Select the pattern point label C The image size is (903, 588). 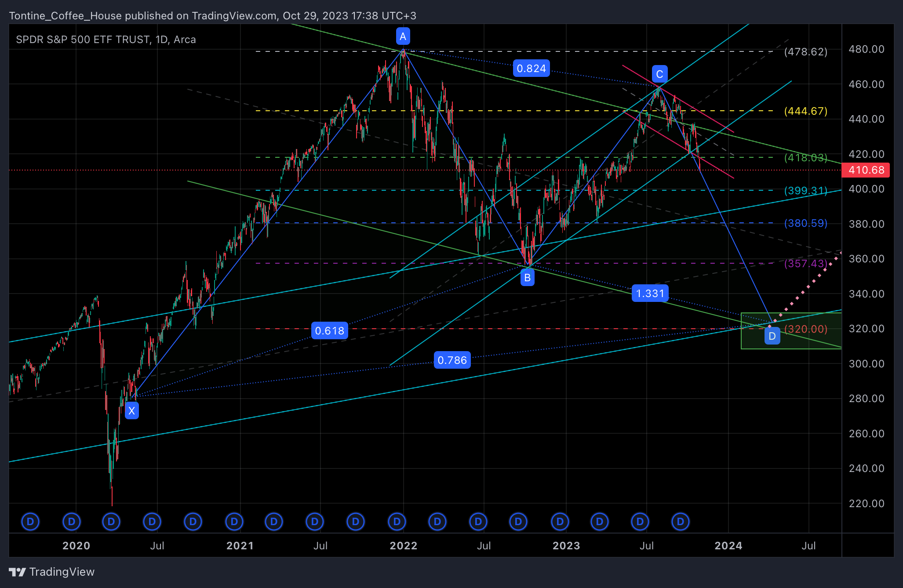659,74
